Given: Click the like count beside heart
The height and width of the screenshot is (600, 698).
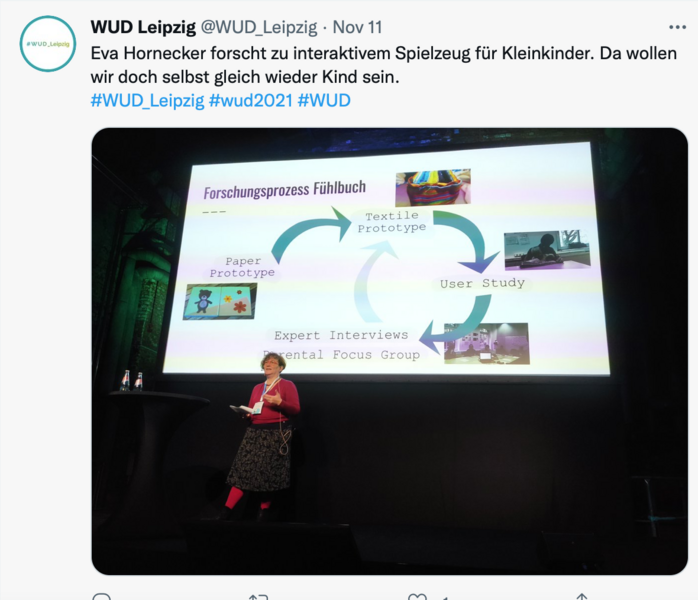Looking at the screenshot, I should point(444,598).
